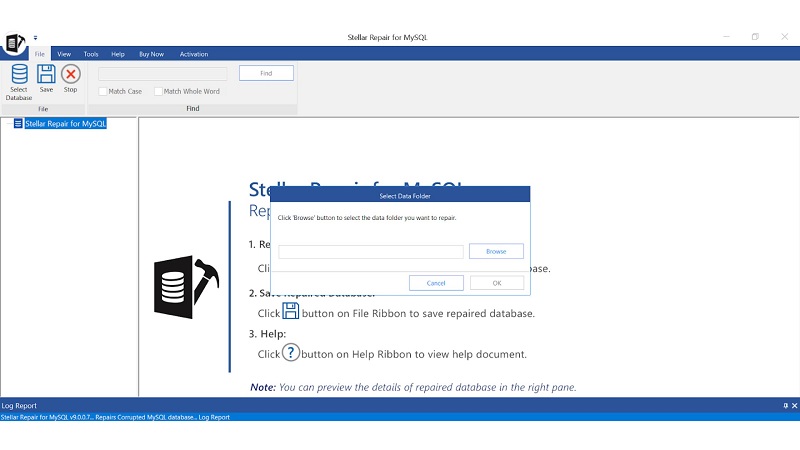Switch to the Tools ribbon tab
This screenshot has height=450, width=800.
click(91, 54)
